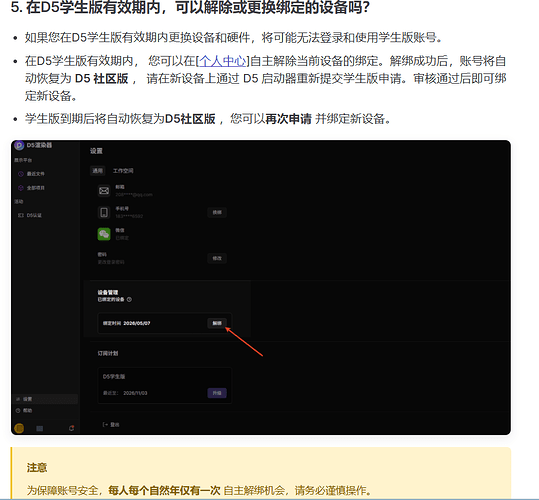Open 最近文件 in the sidebar

coord(31,174)
